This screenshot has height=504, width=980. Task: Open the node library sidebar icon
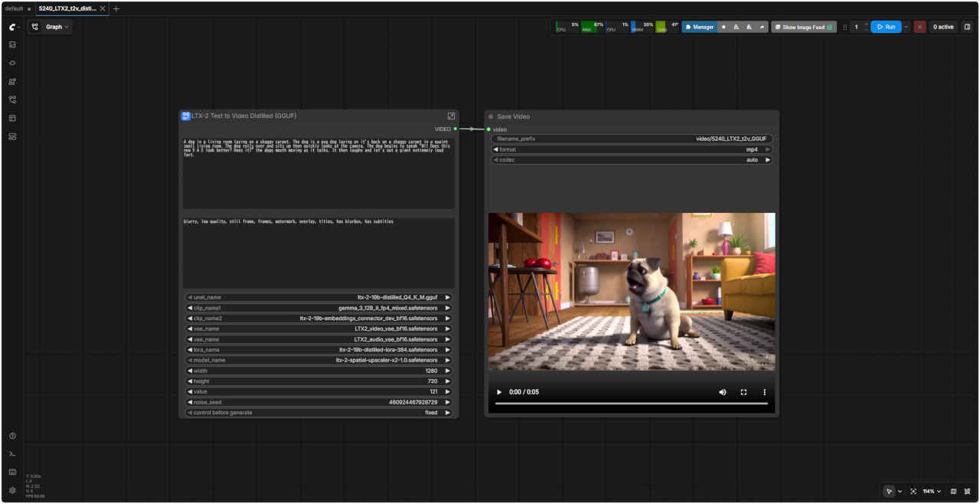coord(12,63)
